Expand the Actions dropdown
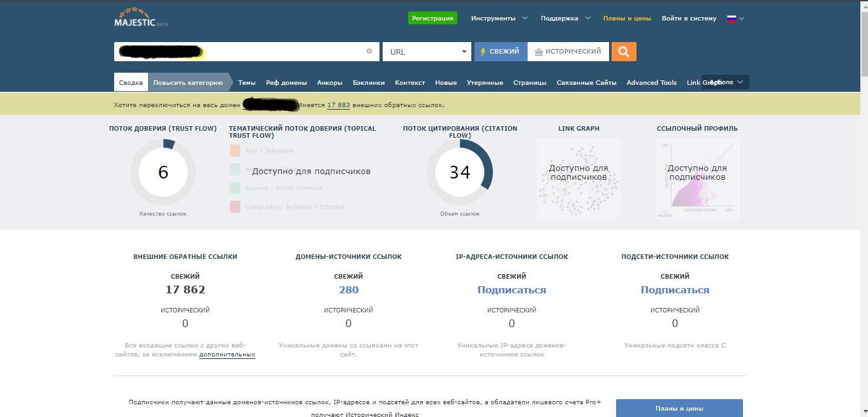This screenshot has width=868, height=417. pos(726,82)
